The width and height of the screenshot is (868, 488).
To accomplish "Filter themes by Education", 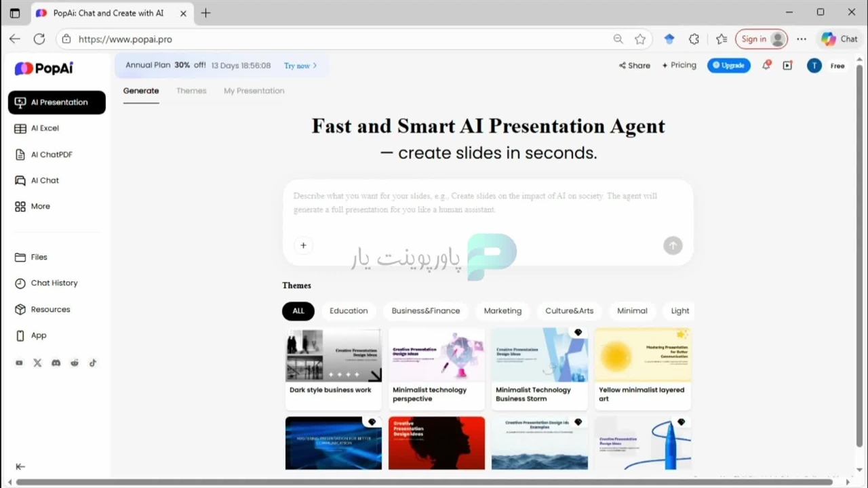I will pos(349,311).
